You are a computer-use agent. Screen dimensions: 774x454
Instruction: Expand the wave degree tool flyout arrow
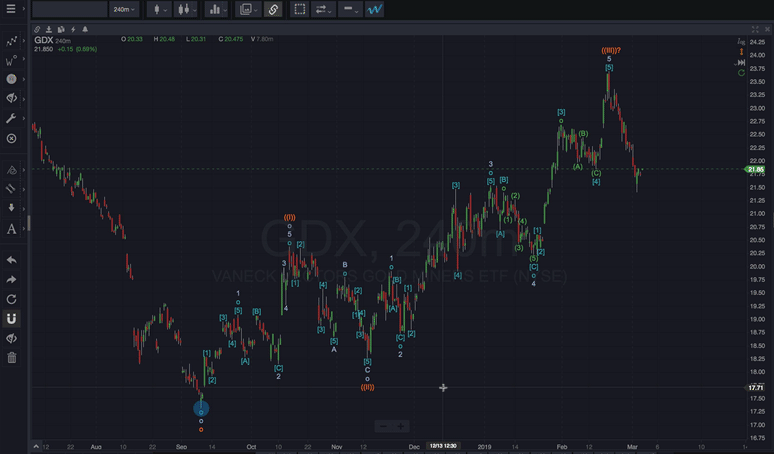23,60
